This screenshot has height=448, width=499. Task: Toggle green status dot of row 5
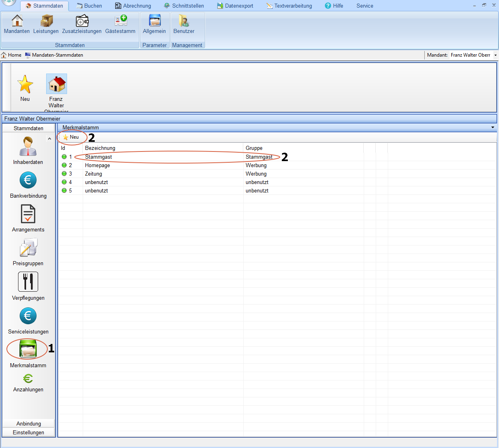point(64,190)
